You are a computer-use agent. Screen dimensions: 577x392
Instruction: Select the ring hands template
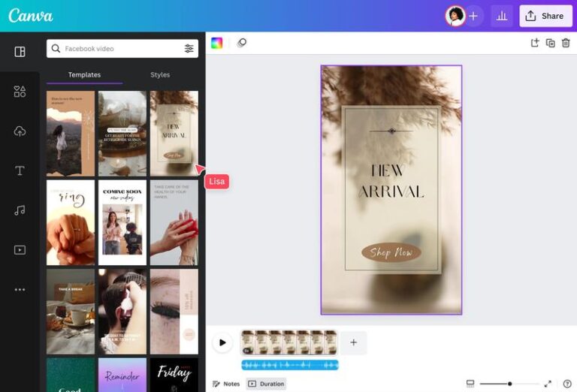point(71,222)
